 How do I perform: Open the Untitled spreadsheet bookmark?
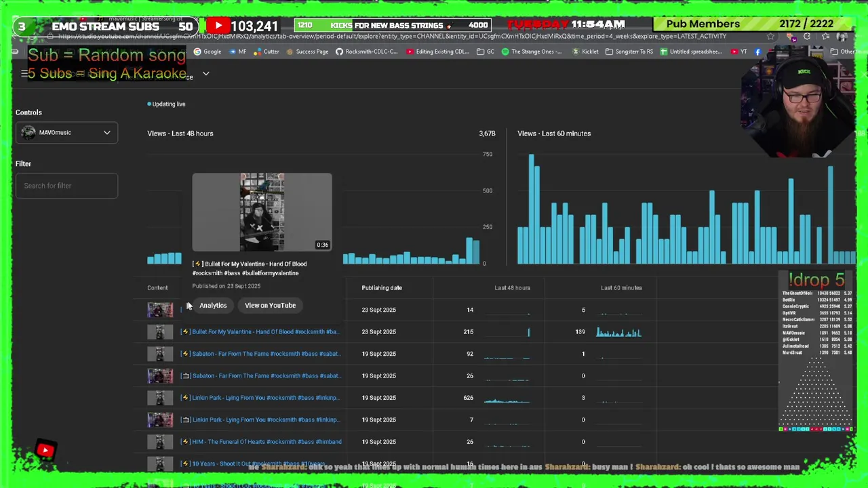(x=691, y=52)
